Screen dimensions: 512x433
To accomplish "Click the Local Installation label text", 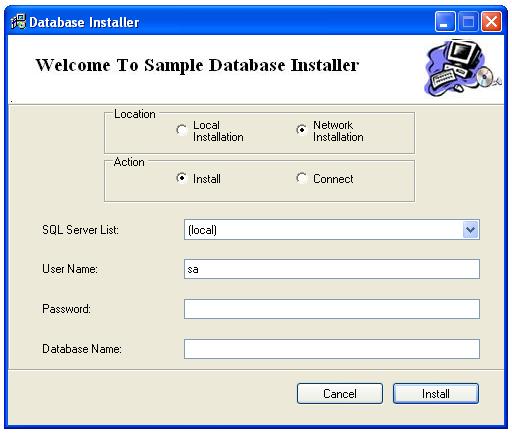I will pyautogui.click(x=218, y=131).
